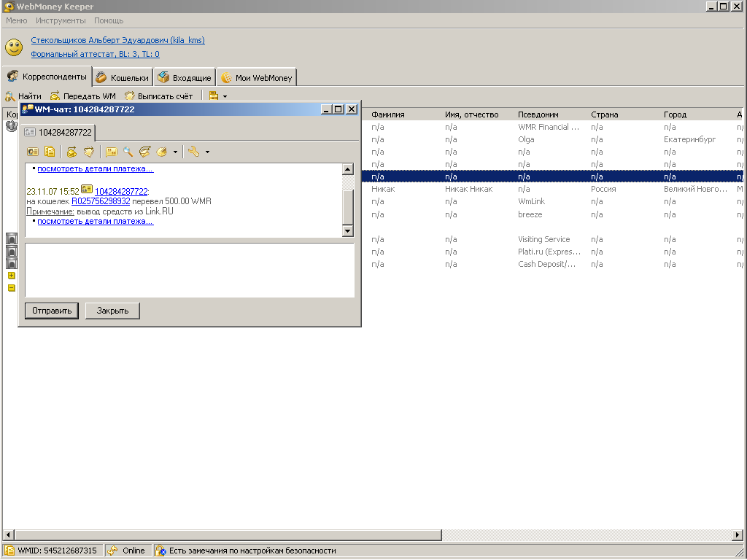Expand the yellow plus tree node
The height and width of the screenshot is (560, 747).
point(12,276)
